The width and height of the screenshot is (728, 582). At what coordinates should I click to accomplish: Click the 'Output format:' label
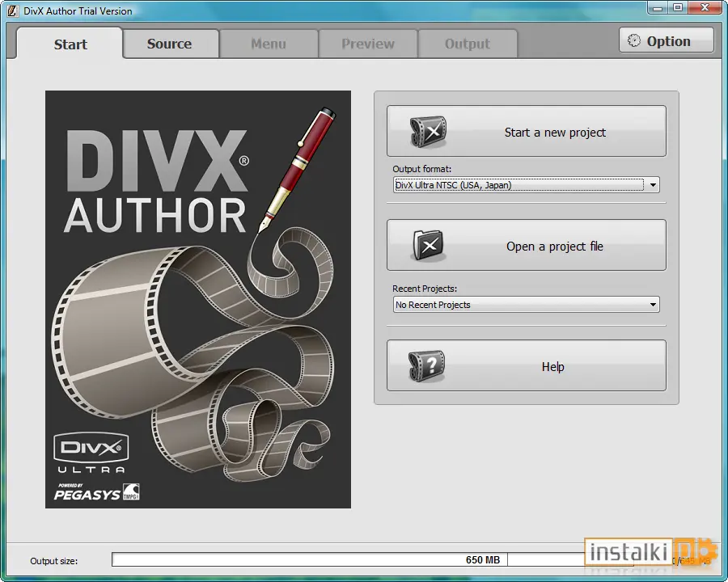[421, 169]
